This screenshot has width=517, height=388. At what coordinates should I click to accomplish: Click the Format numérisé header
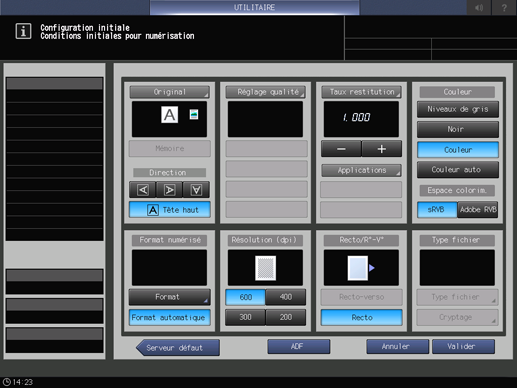(169, 240)
